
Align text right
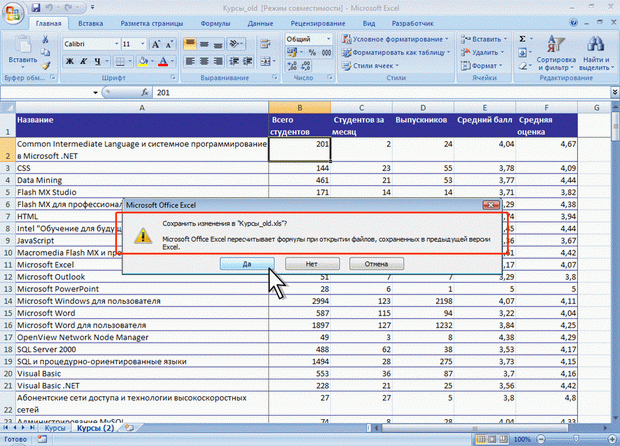click(x=218, y=61)
